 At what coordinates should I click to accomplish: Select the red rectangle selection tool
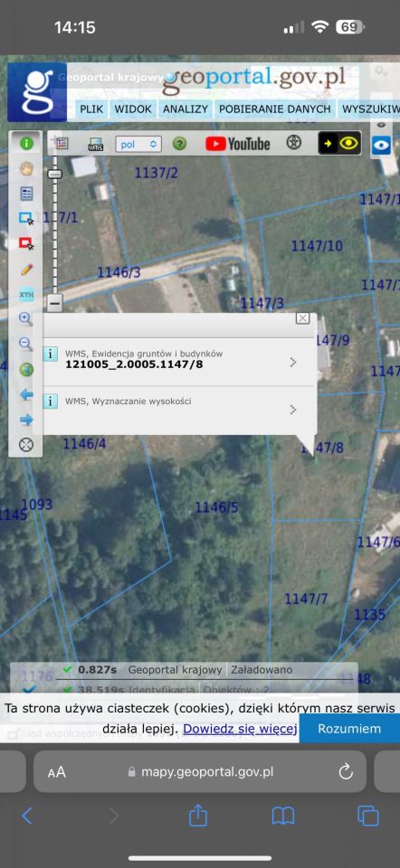tap(26, 243)
